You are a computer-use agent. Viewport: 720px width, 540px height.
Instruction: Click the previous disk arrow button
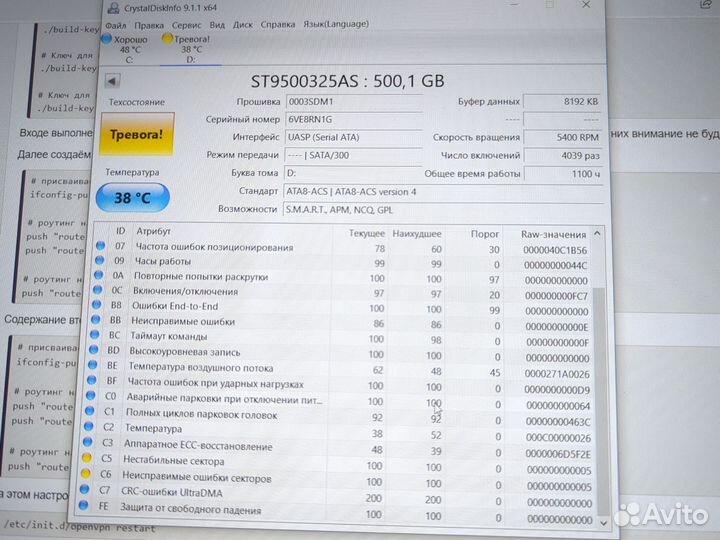[112, 81]
